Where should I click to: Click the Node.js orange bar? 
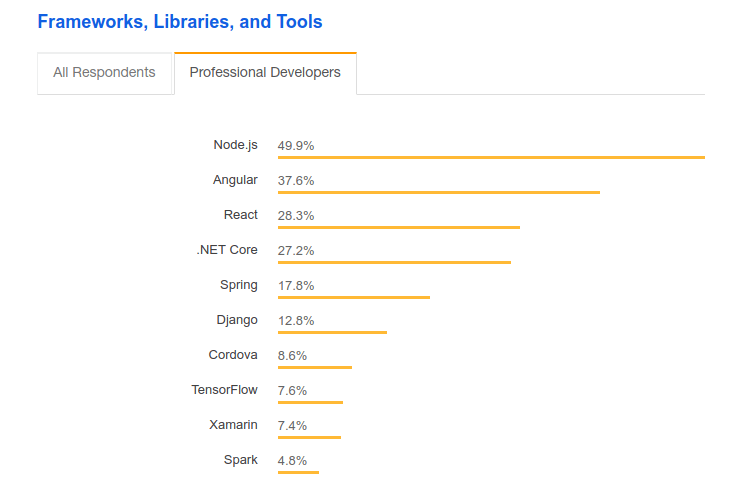tap(491, 157)
